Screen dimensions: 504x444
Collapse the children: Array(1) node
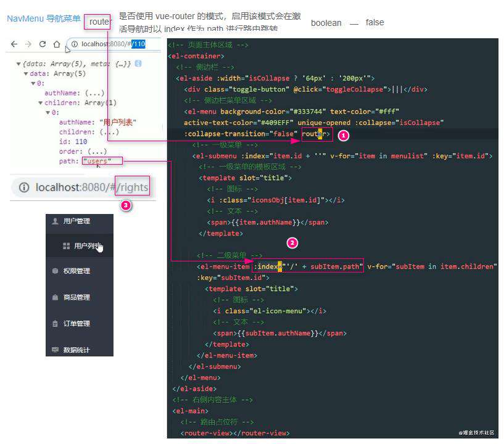(40, 103)
